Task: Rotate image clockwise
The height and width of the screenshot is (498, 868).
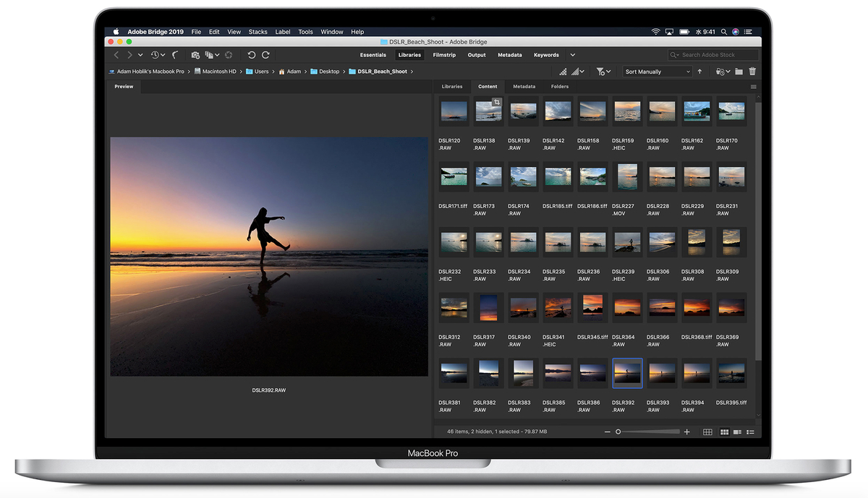Action: pos(265,55)
